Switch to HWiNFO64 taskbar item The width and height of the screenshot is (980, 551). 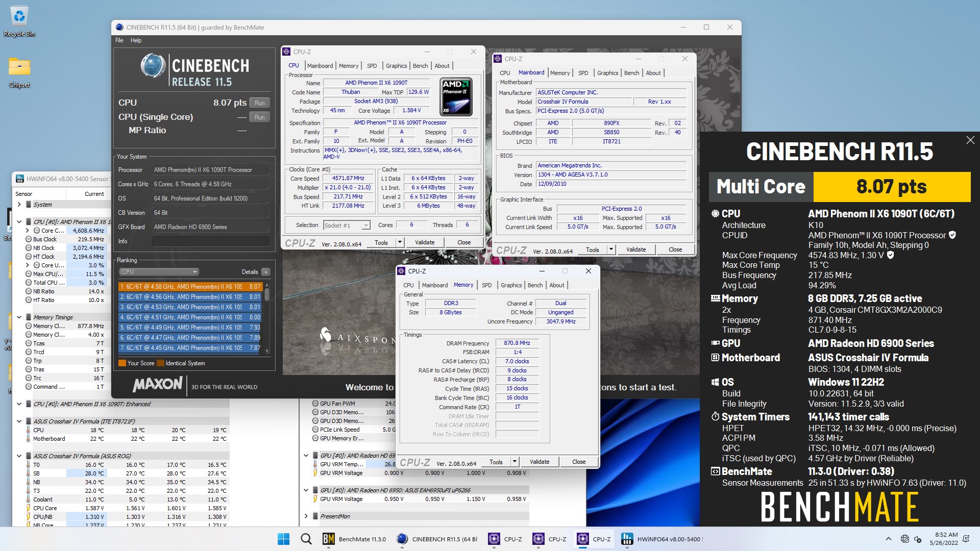click(x=663, y=539)
